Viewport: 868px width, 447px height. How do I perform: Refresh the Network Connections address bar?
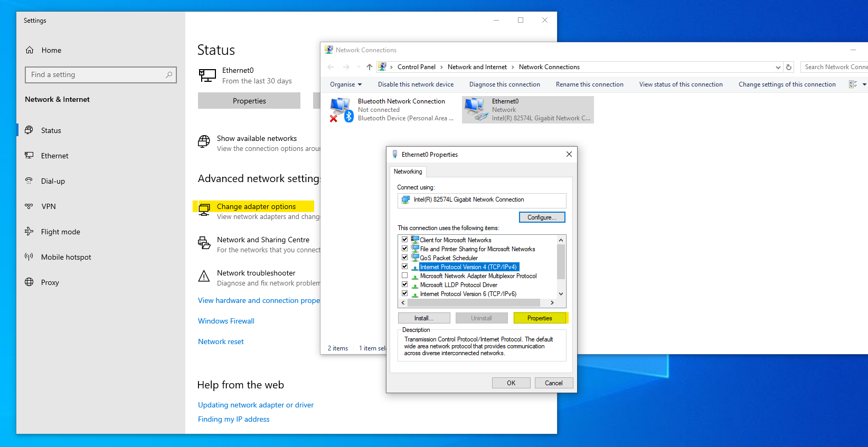(x=789, y=67)
